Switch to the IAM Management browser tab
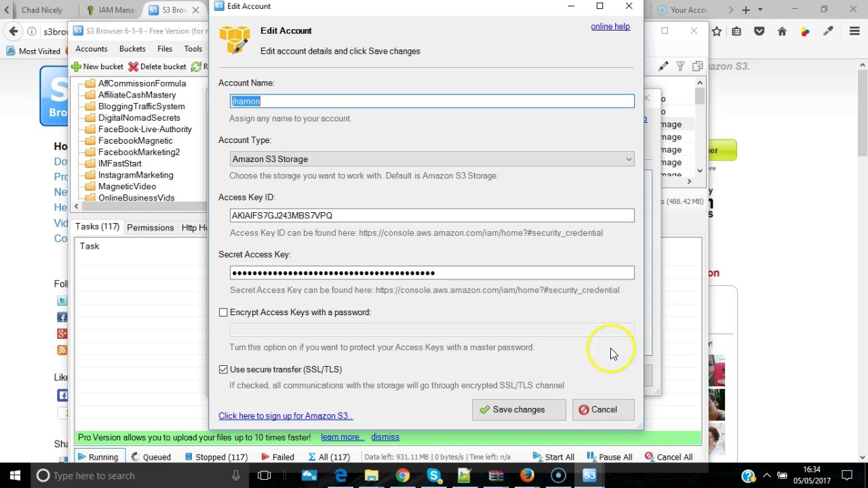Viewport: 868px width, 488px height. pyautogui.click(x=111, y=10)
